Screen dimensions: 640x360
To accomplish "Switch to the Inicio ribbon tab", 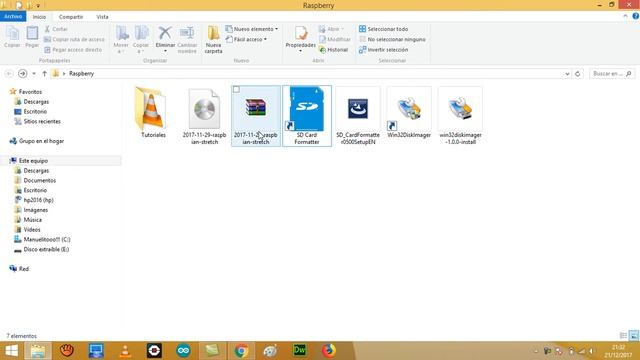I will pos(39,17).
